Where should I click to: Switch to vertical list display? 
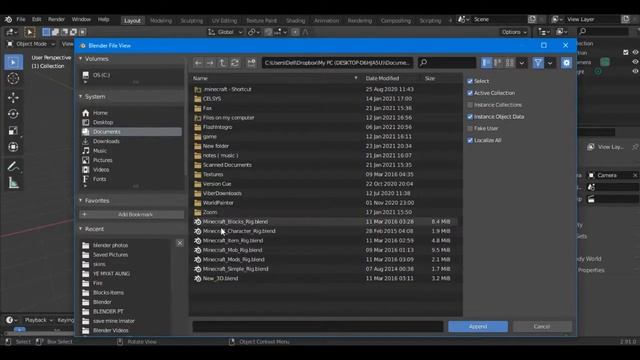pos(486,63)
